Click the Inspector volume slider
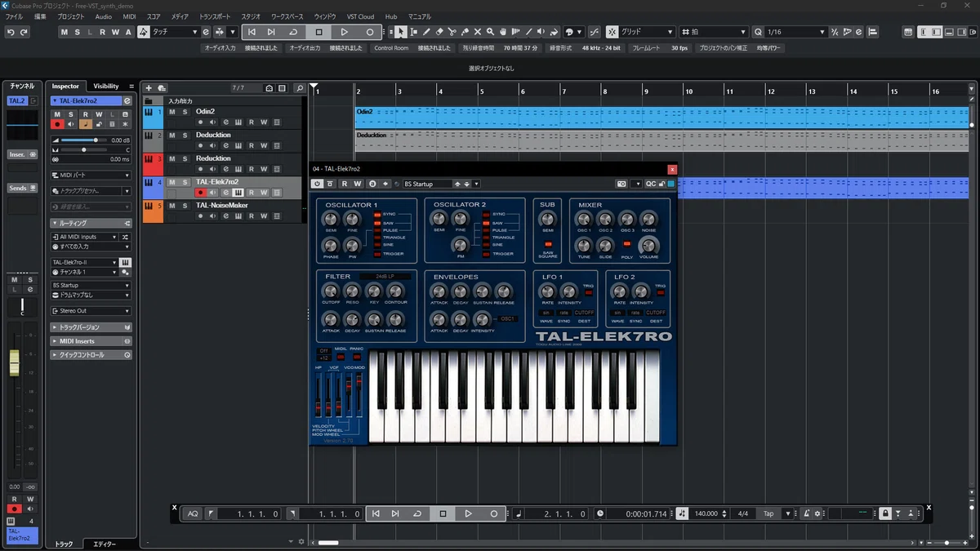980x551 pixels. pos(84,140)
